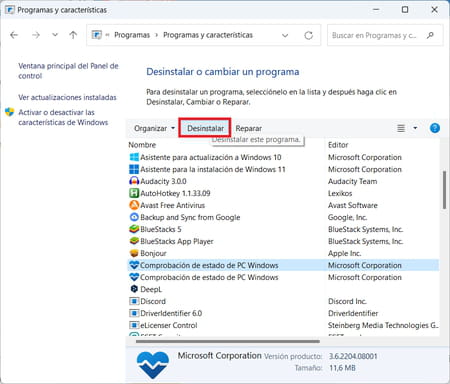The height and width of the screenshot is (384, 450).
Task: Click the Back navigation arrow
Action: pyautogui.click(x=14, y=35)
